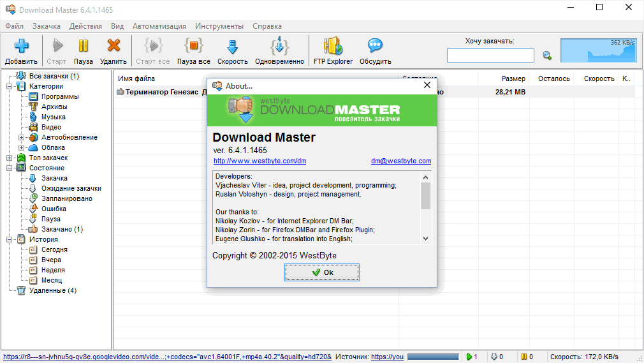This screenshot has width=644, height=363.
Task: Click the Старт все toolbar icon
Action: coord(153,46)
